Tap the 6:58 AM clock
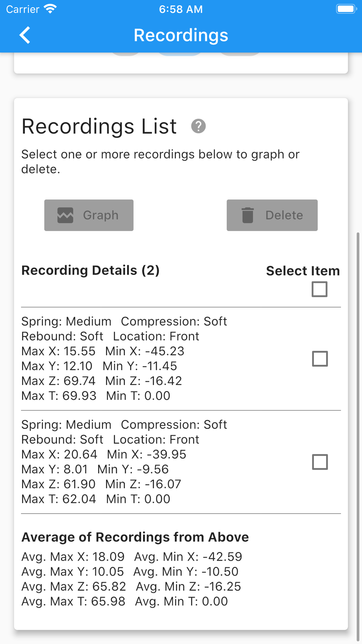 pos(181,9)
